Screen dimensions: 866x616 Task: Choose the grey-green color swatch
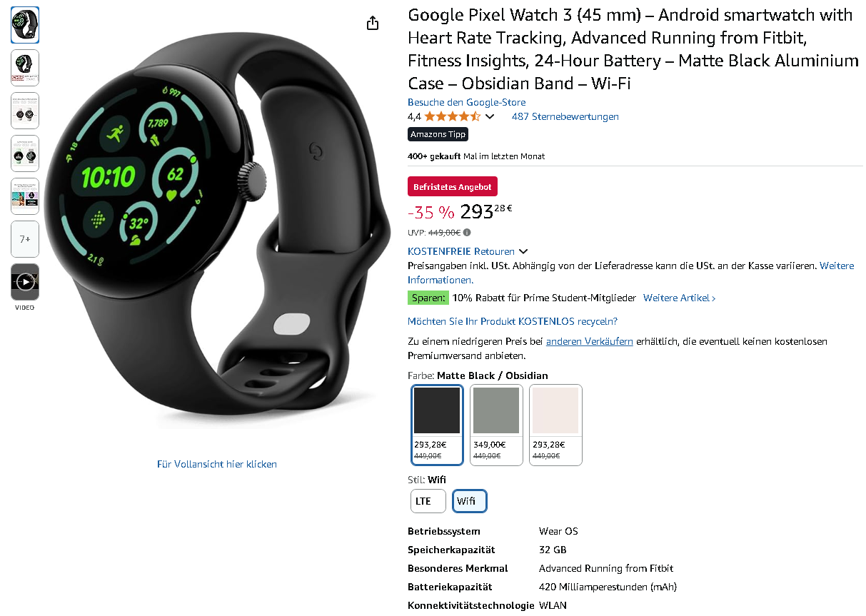point(496,425)
